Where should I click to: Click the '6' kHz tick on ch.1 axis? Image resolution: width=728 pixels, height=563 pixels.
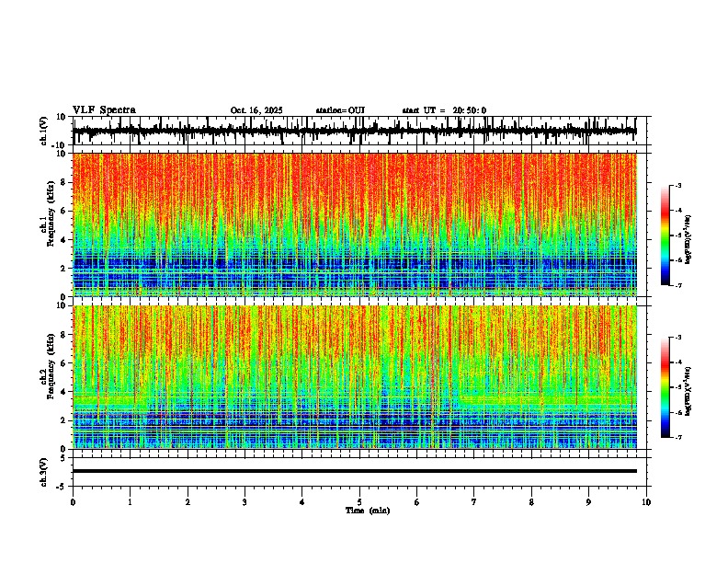pos(64,211)
